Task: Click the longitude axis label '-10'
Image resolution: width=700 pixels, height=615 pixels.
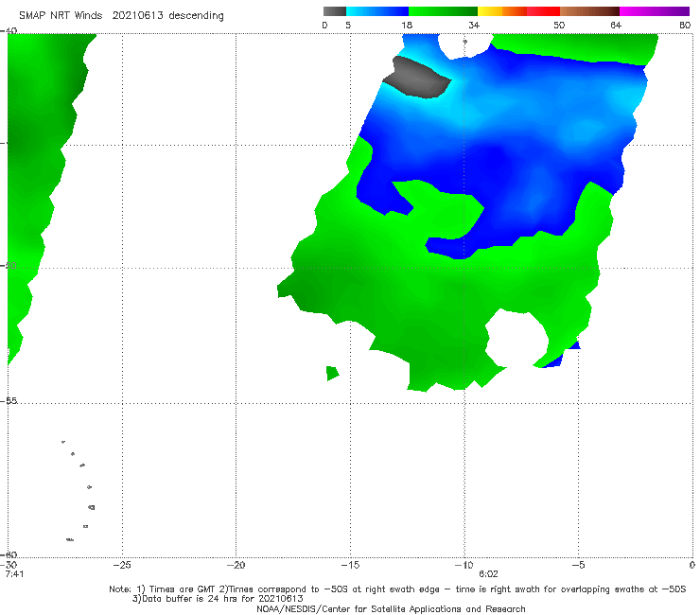Action: (464, 565)
